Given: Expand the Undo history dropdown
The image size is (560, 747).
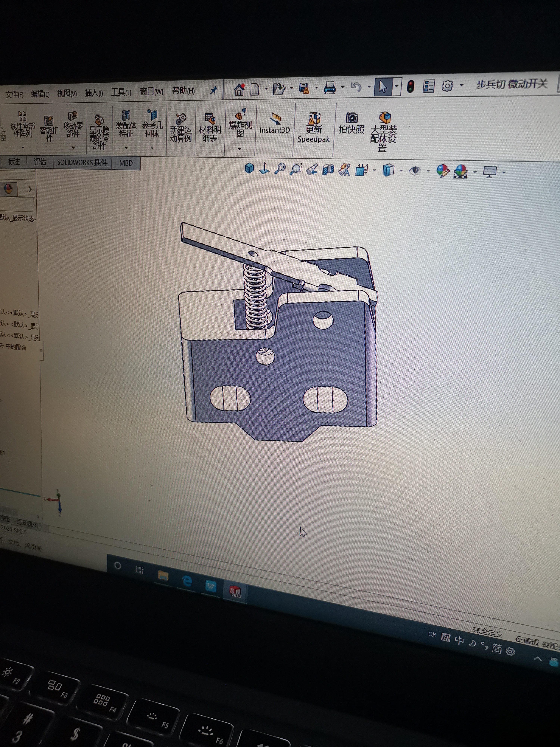Looking at the screenshot, I should pyautogui.click(x=369, y=87).
